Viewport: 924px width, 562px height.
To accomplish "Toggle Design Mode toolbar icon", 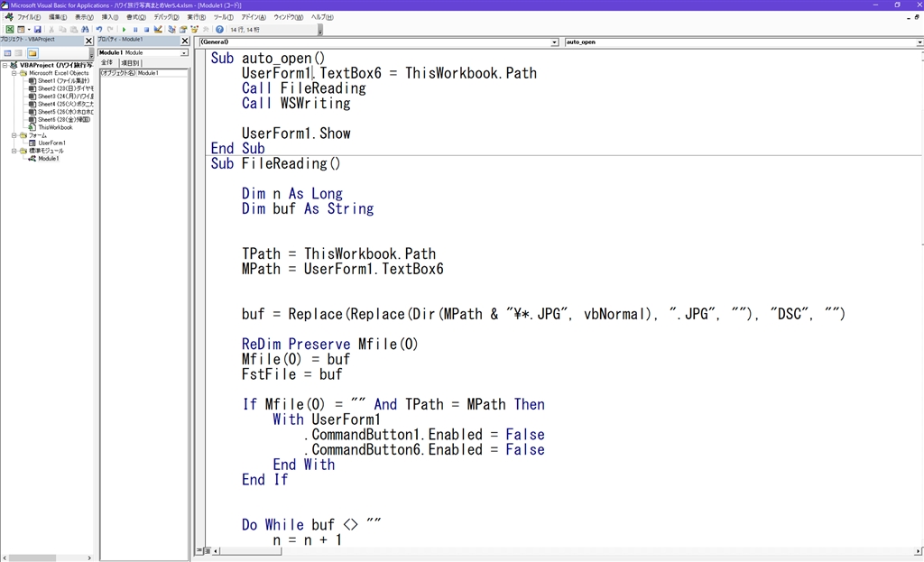I will tap(158, 30).
